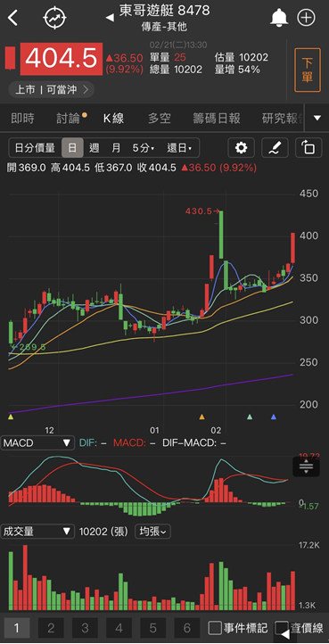Tap the 下單 order button
The width and height of the screenshot is (329, 644).
[308, 70]
